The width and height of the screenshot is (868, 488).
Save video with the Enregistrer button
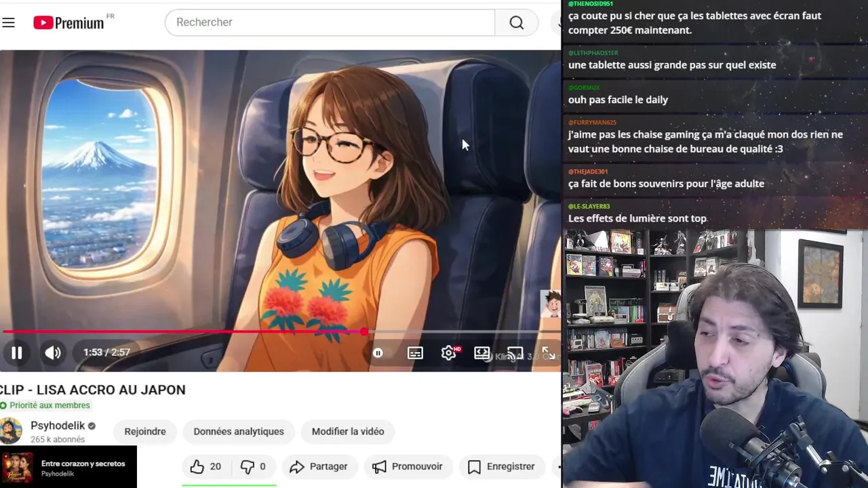coord(502,466)
